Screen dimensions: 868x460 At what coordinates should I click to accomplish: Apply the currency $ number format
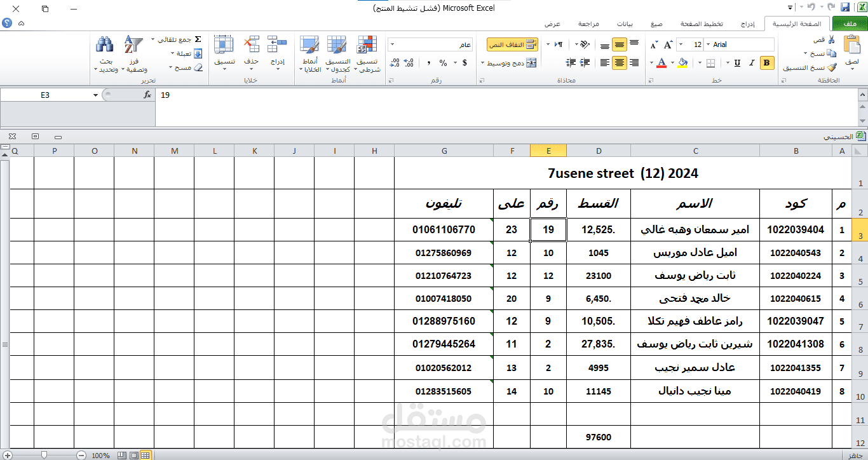465,63
